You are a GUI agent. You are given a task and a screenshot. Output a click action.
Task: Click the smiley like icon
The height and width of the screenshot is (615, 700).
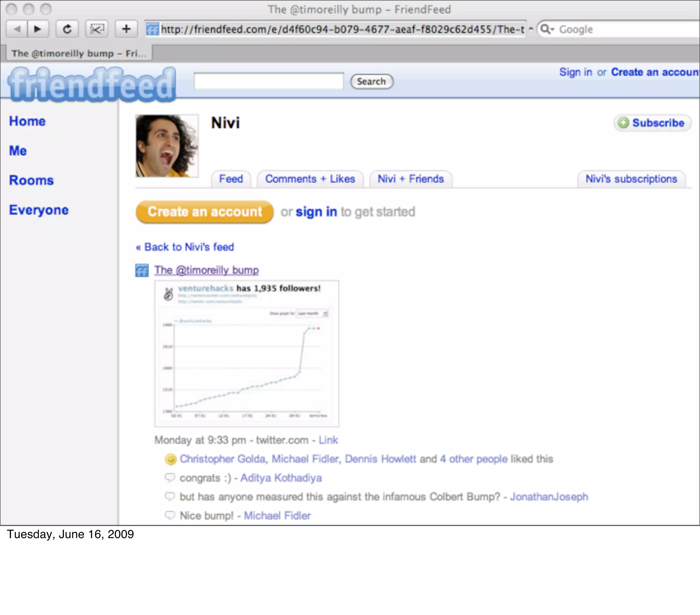[171, 459]
